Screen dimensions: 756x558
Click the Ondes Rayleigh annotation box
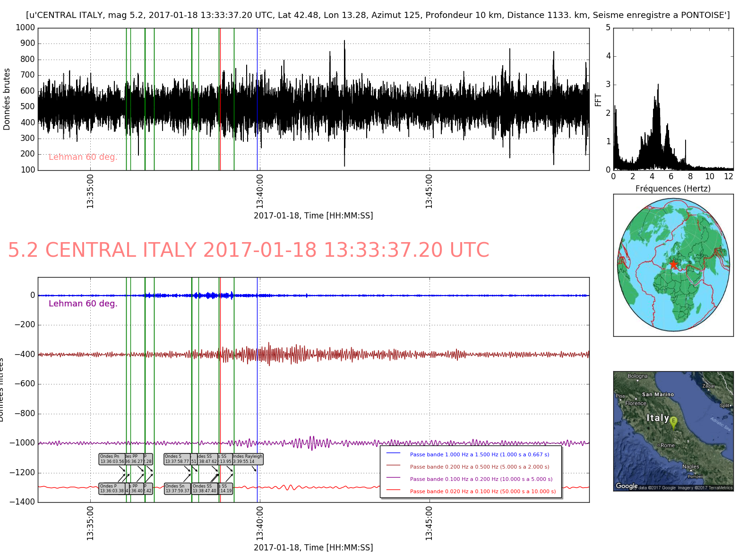click(248, 459)
